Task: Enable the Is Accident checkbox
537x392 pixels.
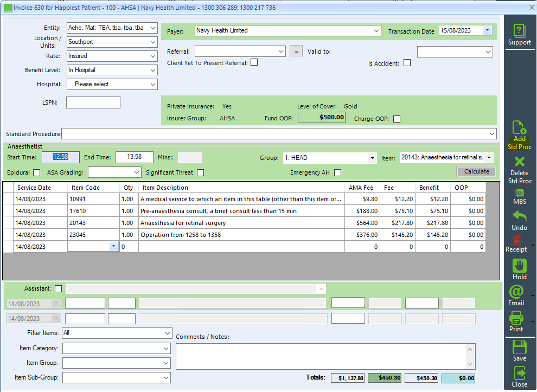Action: [x=407, y=63]
